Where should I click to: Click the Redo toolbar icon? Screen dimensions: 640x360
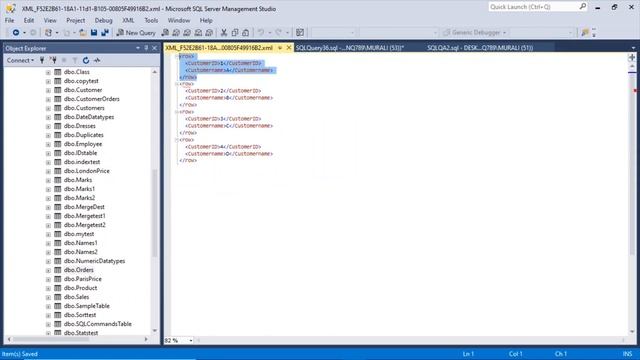point(278,33)
